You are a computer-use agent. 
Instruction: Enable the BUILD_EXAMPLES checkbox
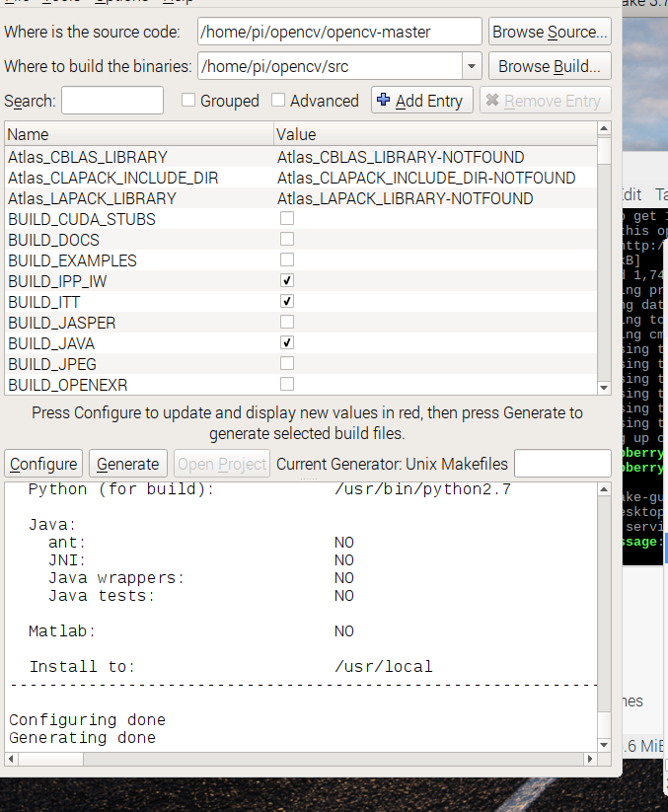click(x=287, y=259)
